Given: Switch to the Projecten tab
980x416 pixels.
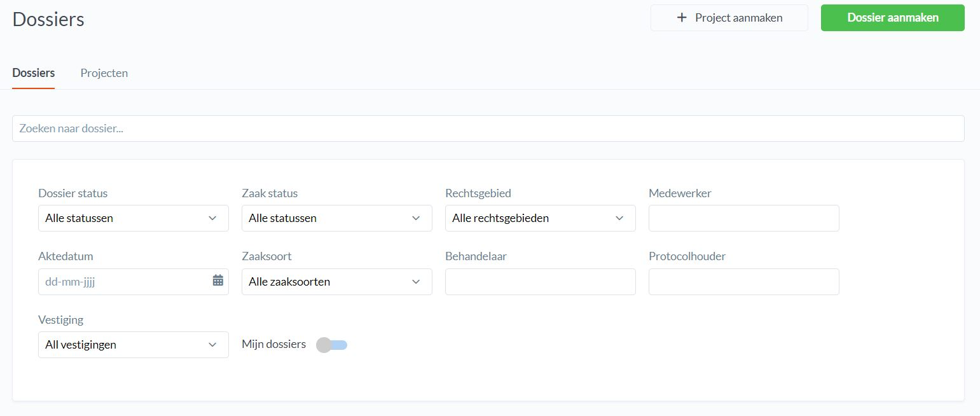Looking at the screenshot, I should pyautogui.click(x=104, y=73).
